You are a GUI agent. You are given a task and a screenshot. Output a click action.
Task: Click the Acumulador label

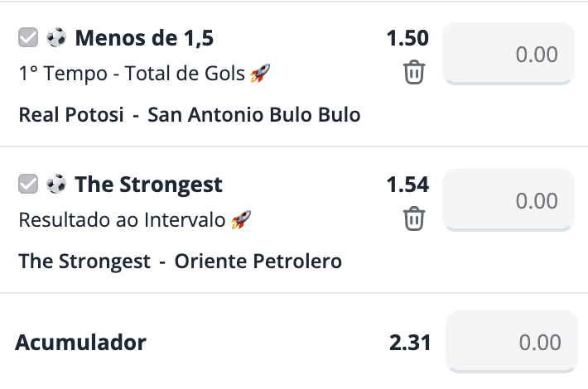pyautogui.click(x=80, y=343)
